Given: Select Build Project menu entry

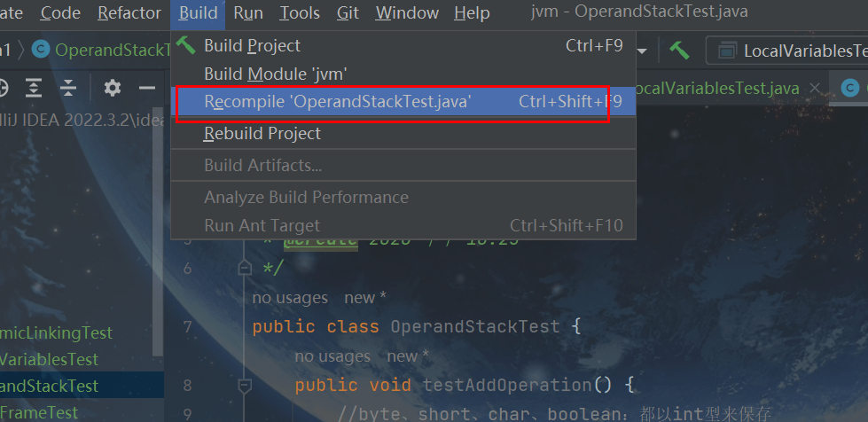Looking at the screenshot, I should [252, 45].
